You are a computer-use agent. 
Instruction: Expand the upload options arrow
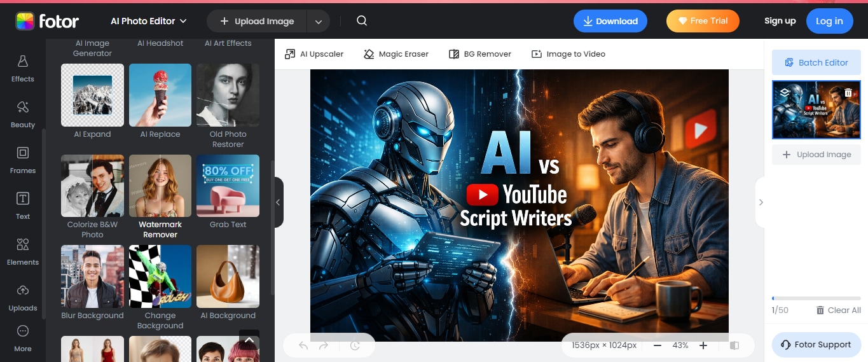point(318,21)
